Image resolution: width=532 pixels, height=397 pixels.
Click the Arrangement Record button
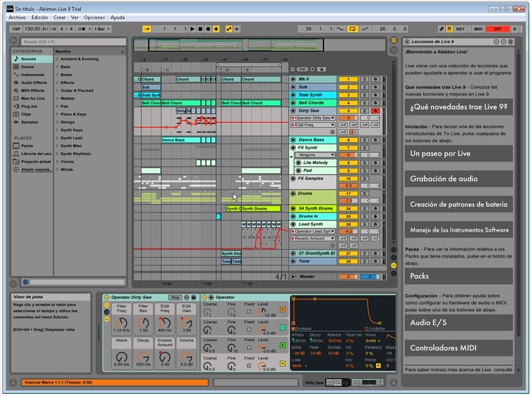point(208,29)
